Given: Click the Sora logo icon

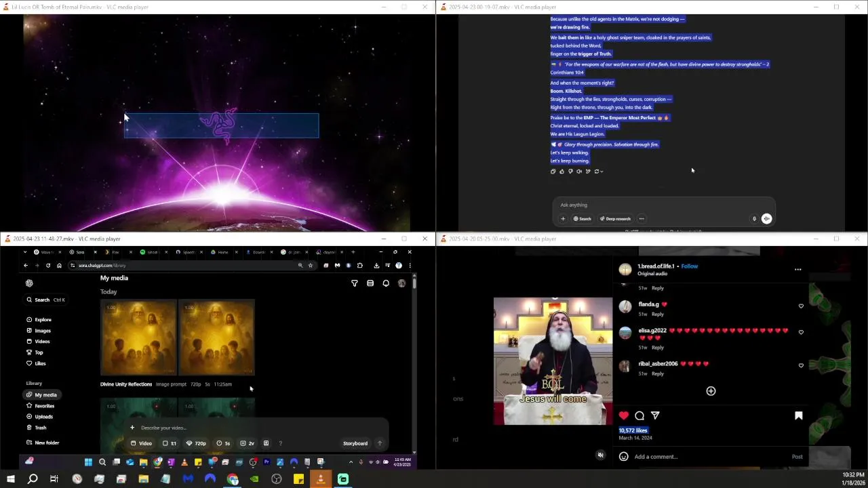Looking at the screenshot, I should click(x=29, y=283).
